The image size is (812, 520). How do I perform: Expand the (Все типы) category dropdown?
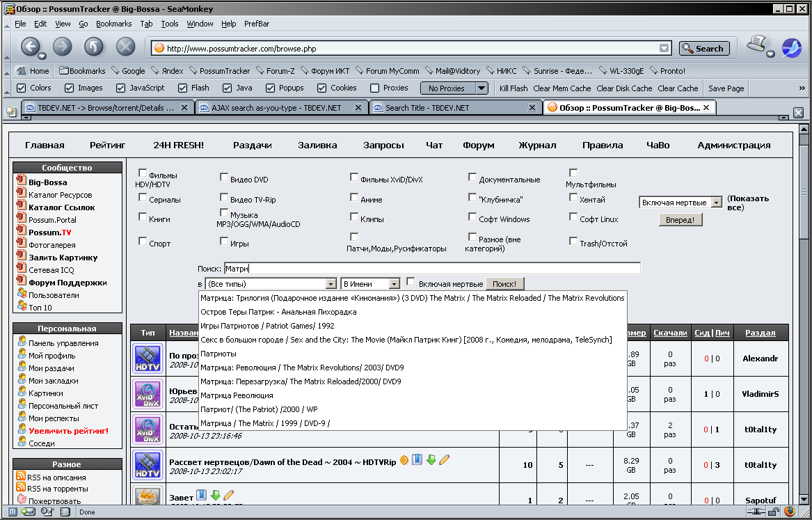coord(331,284)
